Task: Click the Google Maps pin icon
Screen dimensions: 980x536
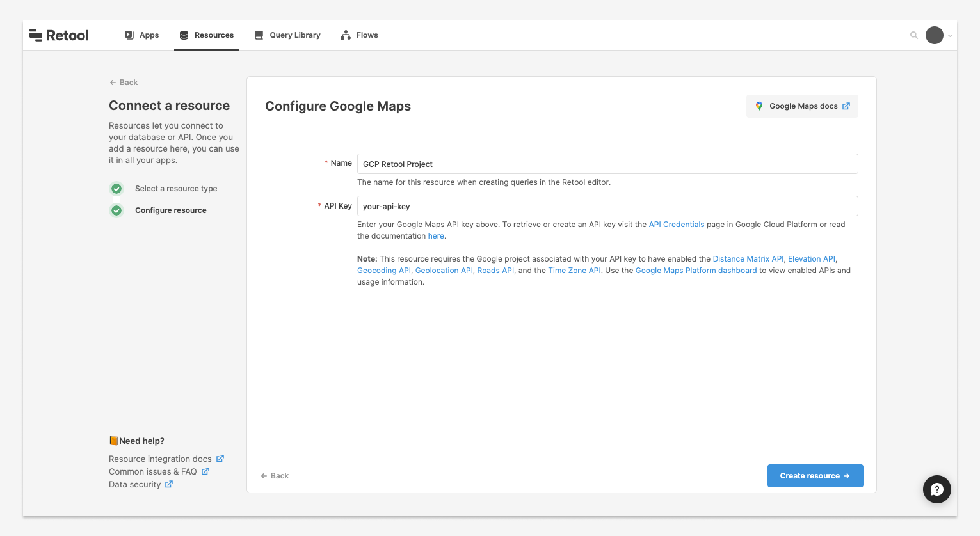Action: tap(759, 106)
